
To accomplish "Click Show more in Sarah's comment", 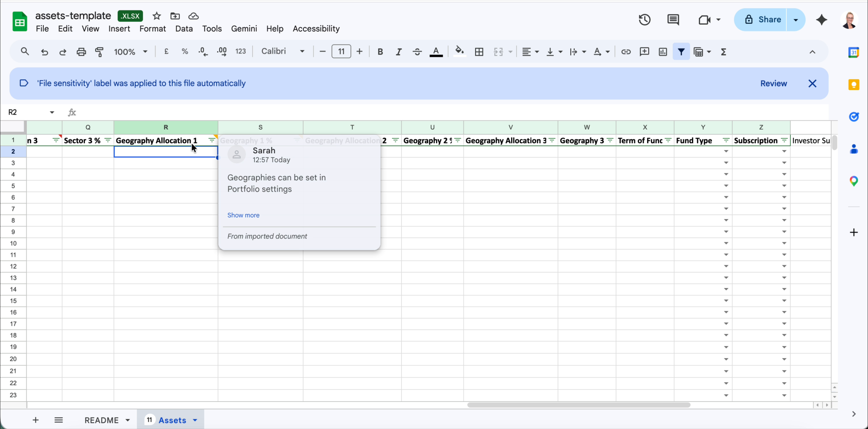I will tap(243, 215).
